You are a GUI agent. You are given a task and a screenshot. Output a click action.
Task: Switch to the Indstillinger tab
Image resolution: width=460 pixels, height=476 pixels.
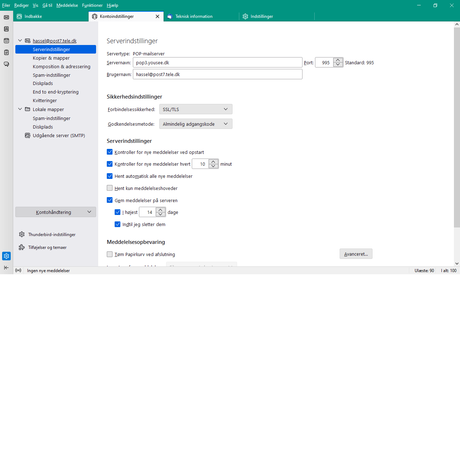(x=277, y=16)
